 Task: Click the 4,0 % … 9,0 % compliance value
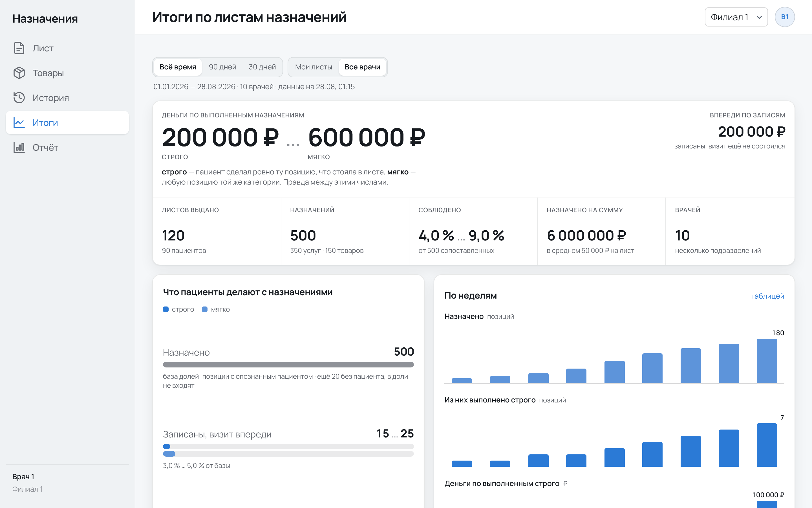coord(461,235)
